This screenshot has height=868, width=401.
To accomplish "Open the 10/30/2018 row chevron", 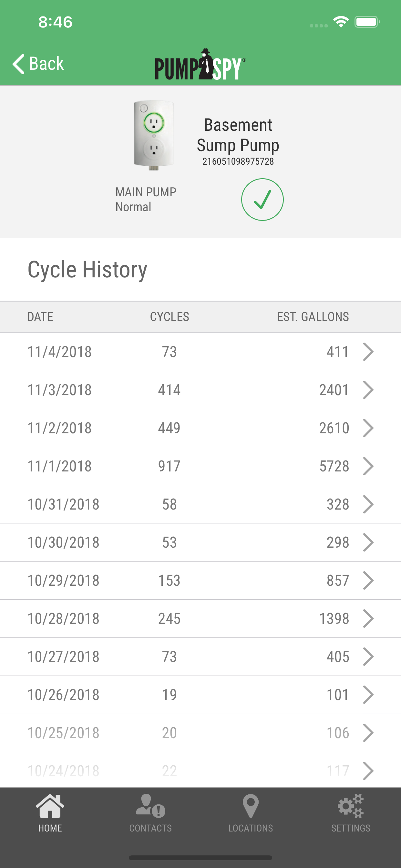I will [x=368, y=542].
